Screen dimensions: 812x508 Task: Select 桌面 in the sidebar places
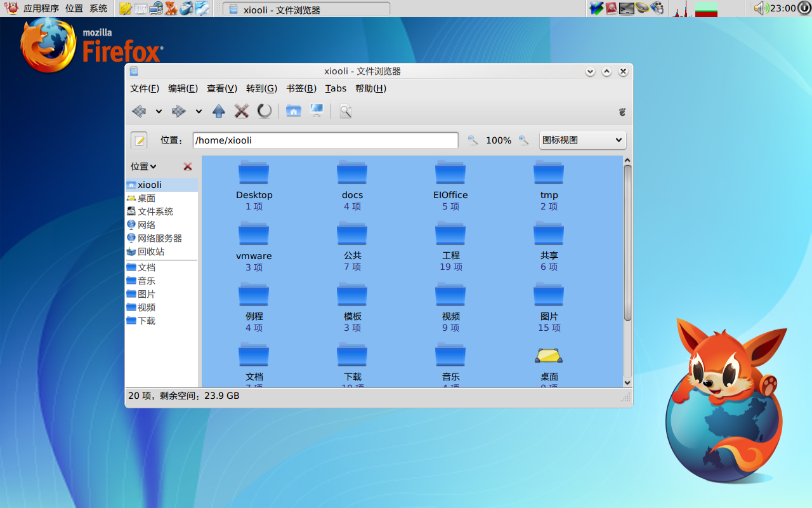(x=161, y=198)
